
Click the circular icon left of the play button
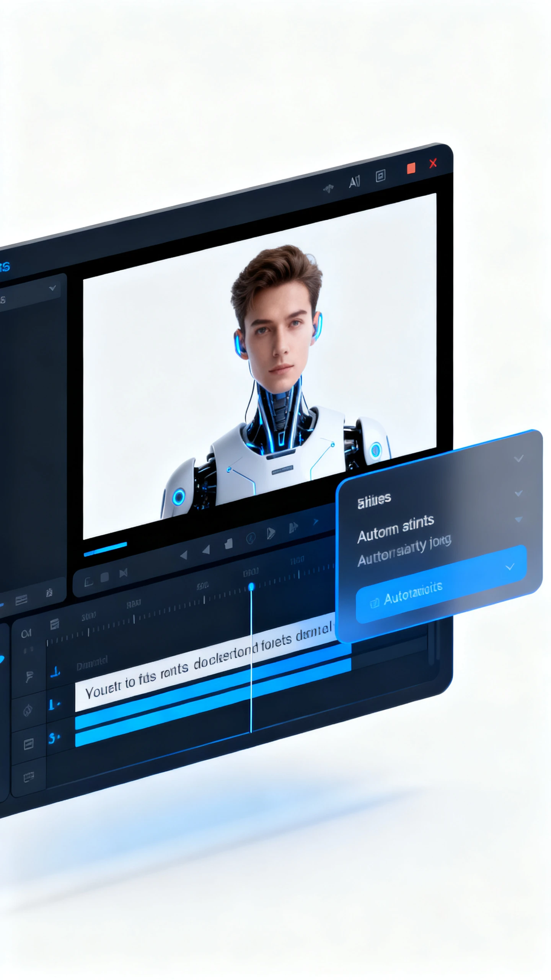point(251,538)
